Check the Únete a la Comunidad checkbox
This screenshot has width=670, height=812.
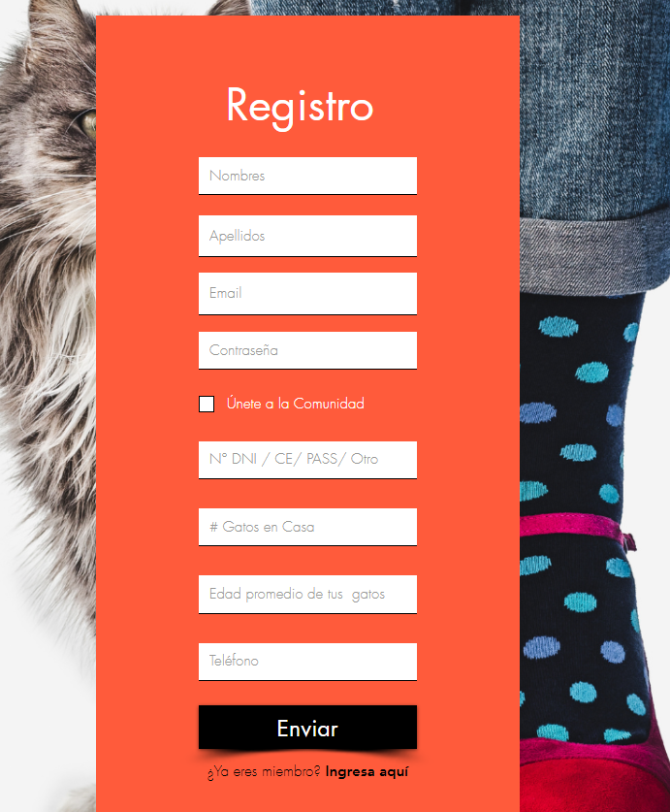(x=207, y=404)
